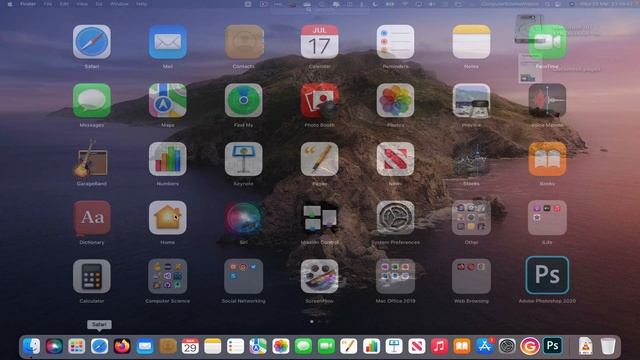The height and width of the screenshot is (360, 640).
Task: Open System Preferences from the Dock
Action: pyautogui.click(x=507, y=347)
